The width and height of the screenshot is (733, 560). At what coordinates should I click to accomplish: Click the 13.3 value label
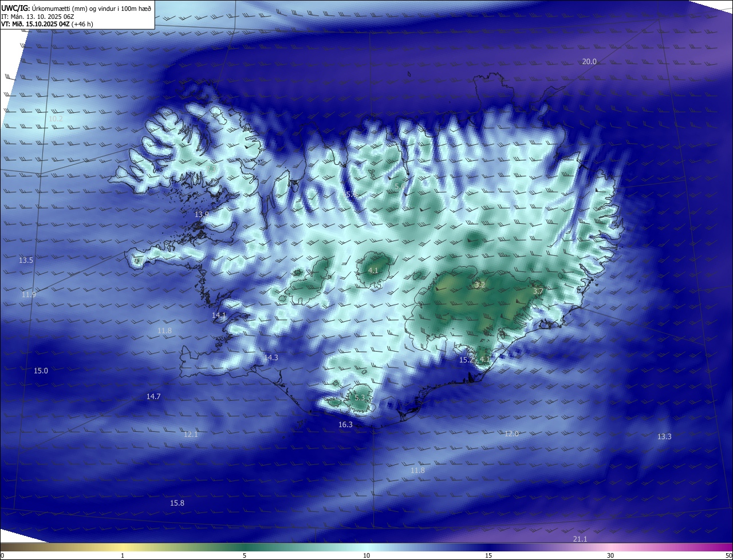click(x=664, y=437)
